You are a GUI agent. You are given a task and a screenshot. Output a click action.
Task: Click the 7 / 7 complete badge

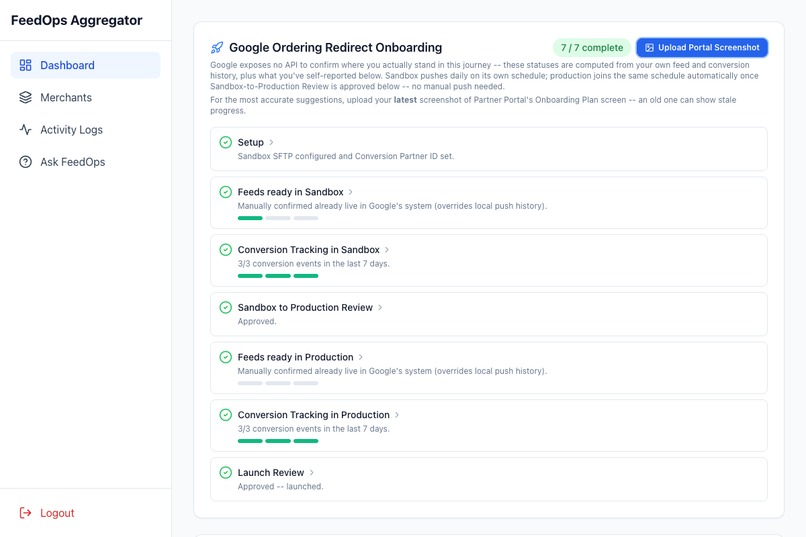(x=592, y=48)
